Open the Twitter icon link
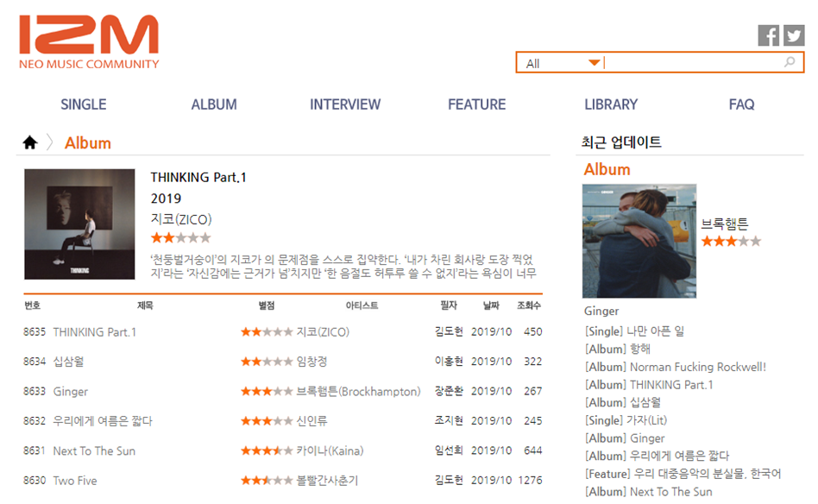 pyautogui.click(x=794, y=35)
